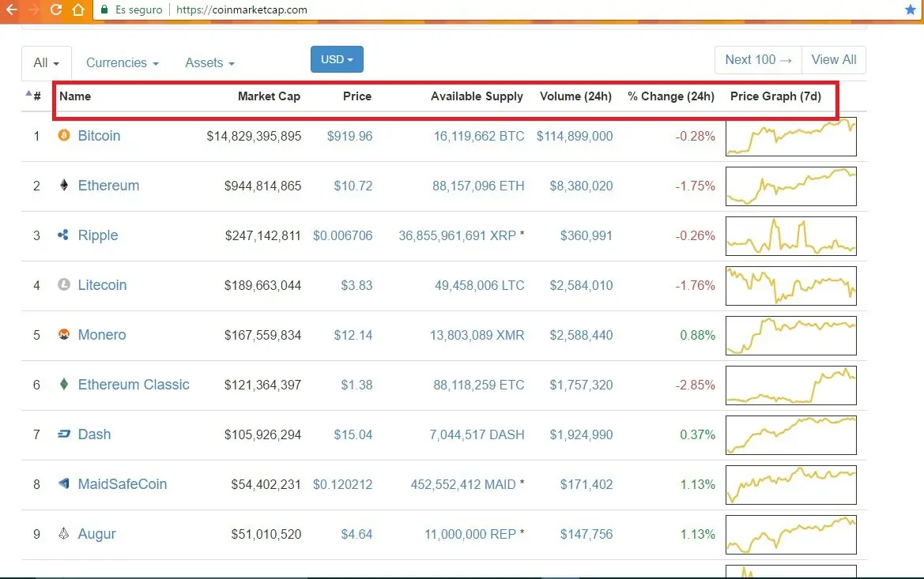Screen dimensions: 924x579
Task: Open the Dash link
Action: pos(94,434)
